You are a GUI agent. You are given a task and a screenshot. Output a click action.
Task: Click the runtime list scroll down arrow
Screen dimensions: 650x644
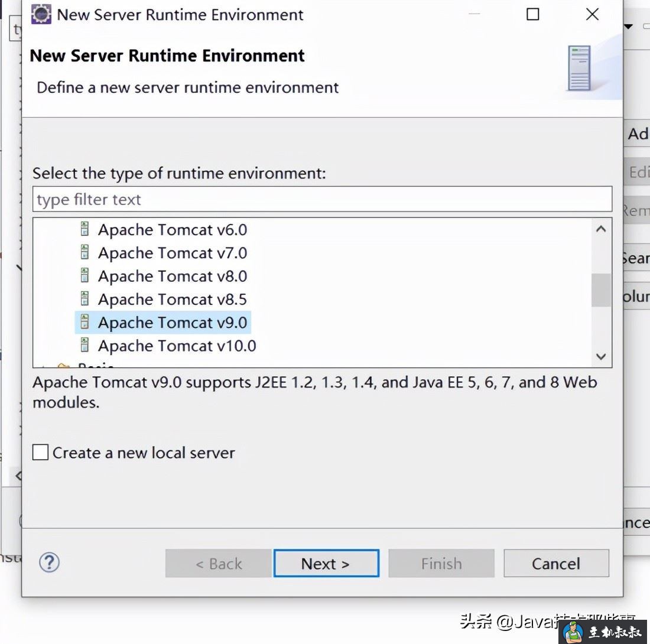[601, 356]
